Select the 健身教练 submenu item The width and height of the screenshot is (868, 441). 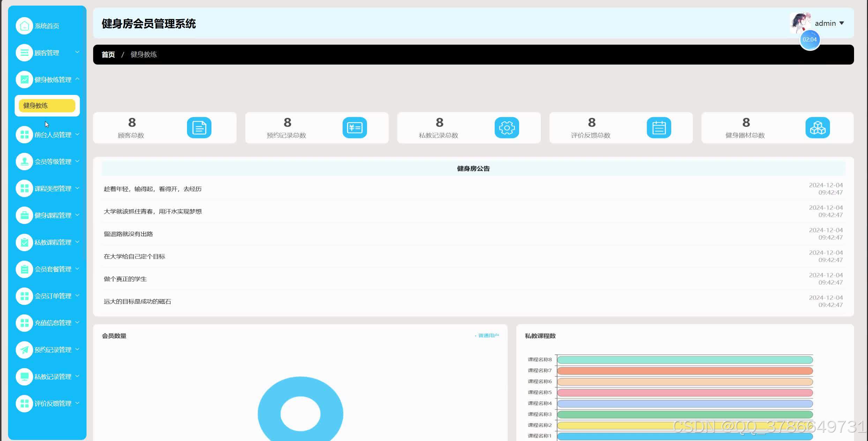(47, 105)
